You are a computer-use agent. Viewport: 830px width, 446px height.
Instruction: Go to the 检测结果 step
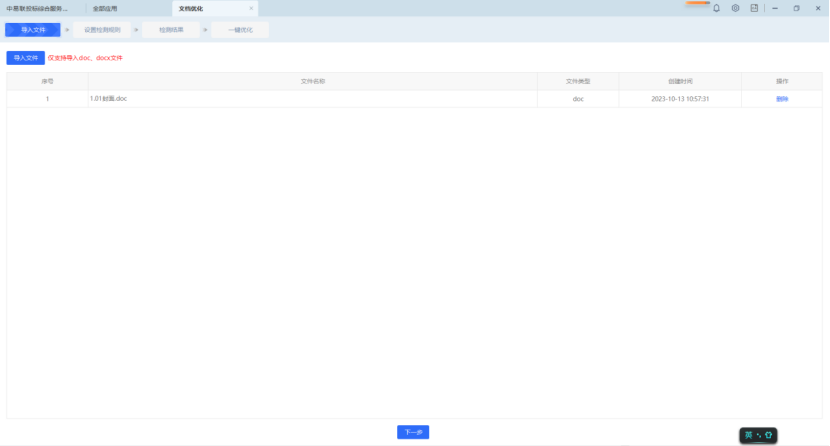coord(171,30)
